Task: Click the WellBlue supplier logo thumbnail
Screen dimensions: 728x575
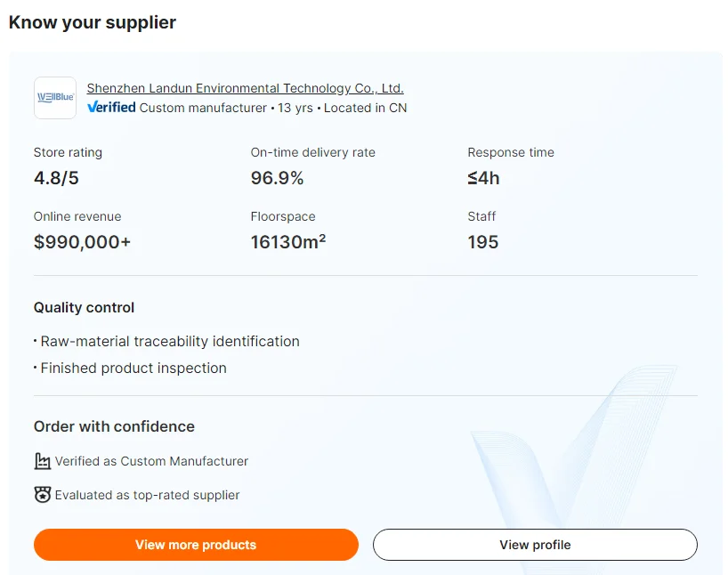Action: 55,98
